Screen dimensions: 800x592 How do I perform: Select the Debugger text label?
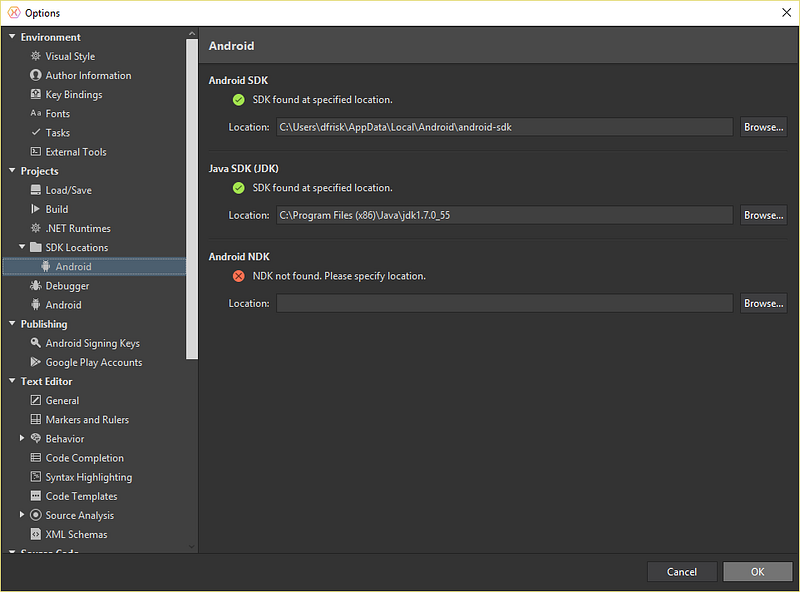click(67, 286)
